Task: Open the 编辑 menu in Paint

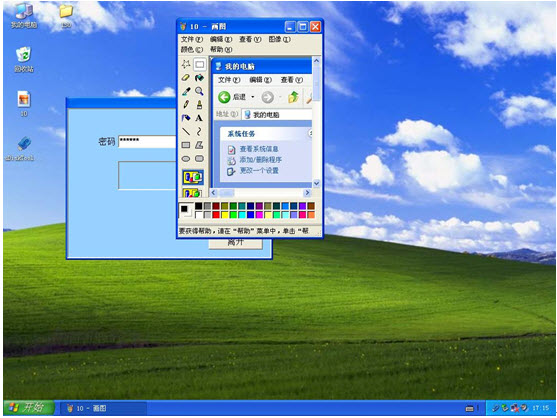Action: click(x=221, y=39)
